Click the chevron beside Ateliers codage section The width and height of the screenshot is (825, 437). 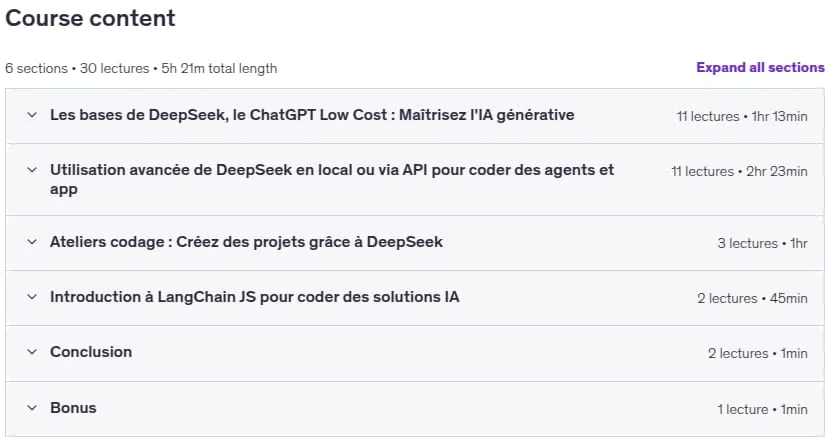pos(32,242)
